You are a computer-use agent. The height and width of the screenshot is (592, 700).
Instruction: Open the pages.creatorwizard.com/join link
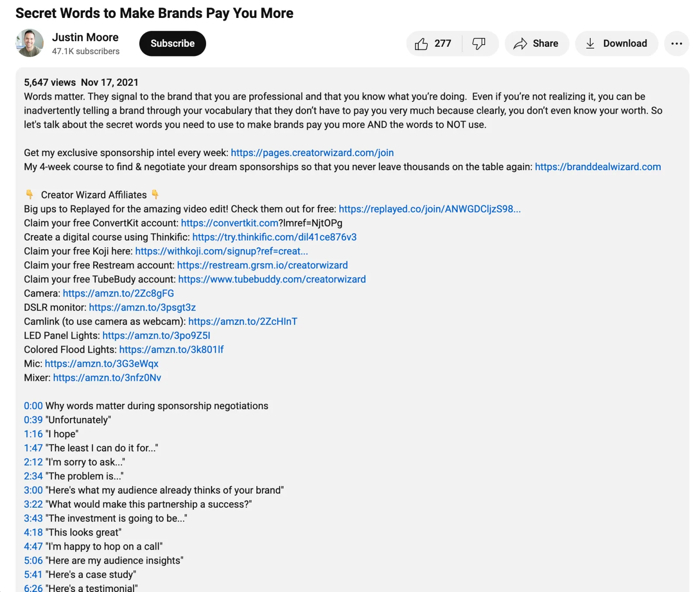coord(312,153)
